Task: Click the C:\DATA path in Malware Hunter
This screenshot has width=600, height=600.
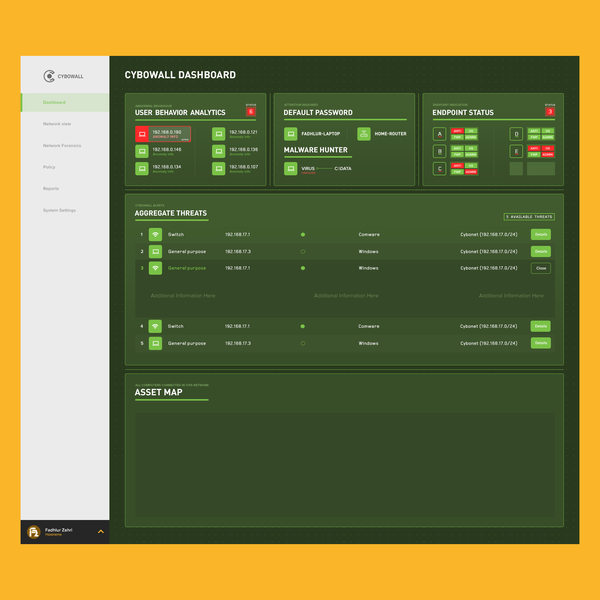Action: [343, 168]
